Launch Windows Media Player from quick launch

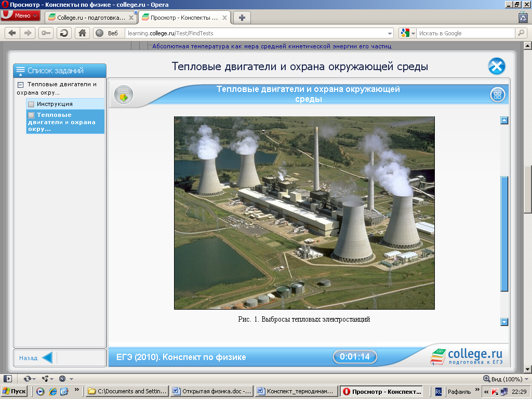tap(41, 392)
